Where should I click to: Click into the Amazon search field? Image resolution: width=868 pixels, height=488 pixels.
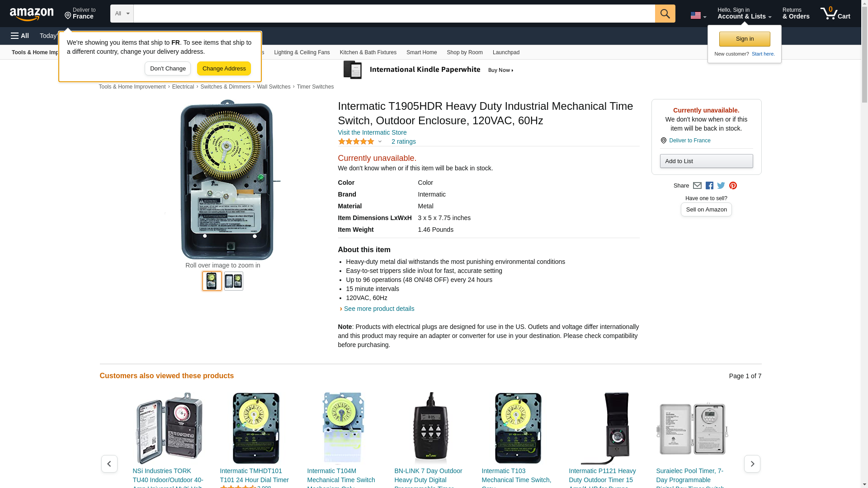pyautogui.click(x=394, y=14)
